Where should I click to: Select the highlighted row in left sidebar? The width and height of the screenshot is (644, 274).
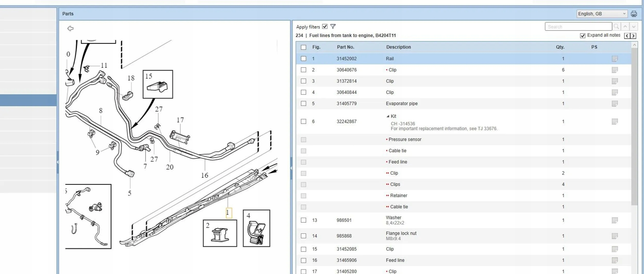28,100
